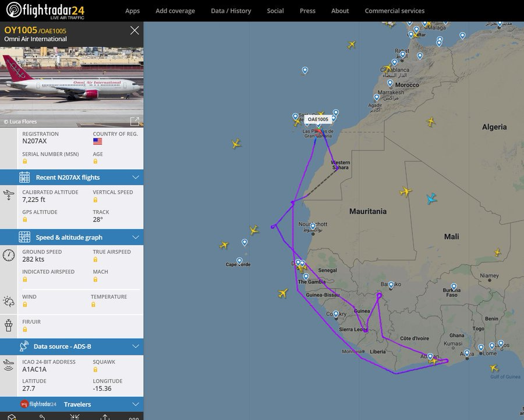Screen dimensions: 524x420
Task: Open Commercial services menu
Action: (x=395, y=10)
